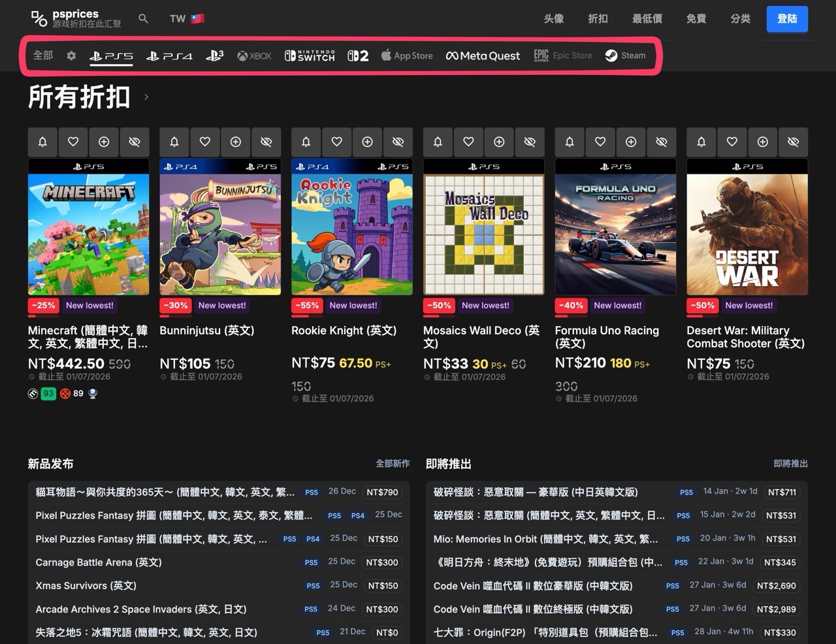
Task: Click the search magnifier icon in header
Action: [143, 19]
